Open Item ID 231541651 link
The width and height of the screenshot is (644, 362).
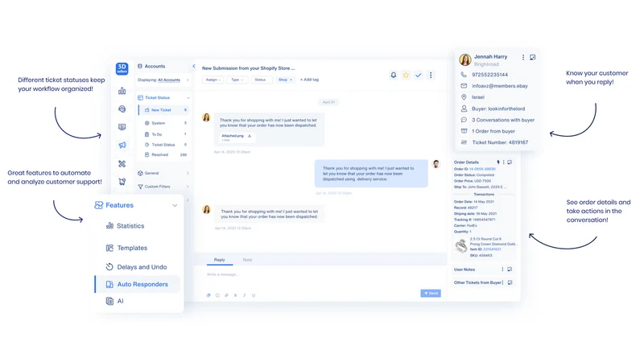coord(492,249)
